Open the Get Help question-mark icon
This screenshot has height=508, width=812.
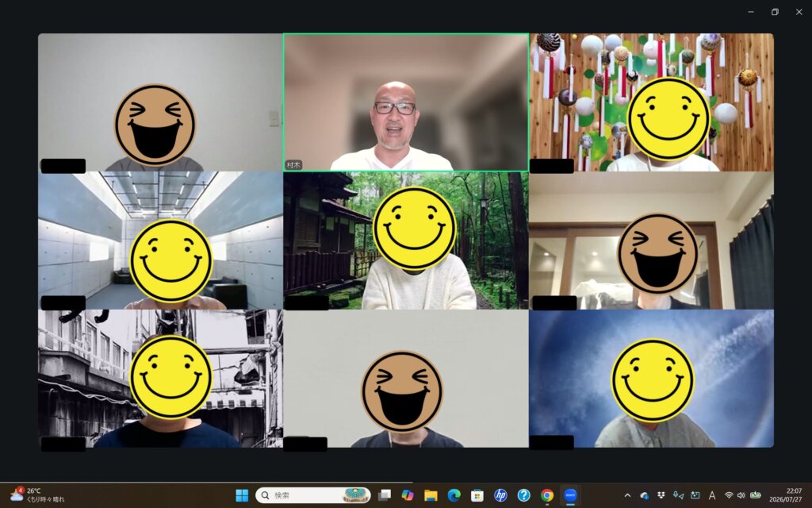(523, 495)
